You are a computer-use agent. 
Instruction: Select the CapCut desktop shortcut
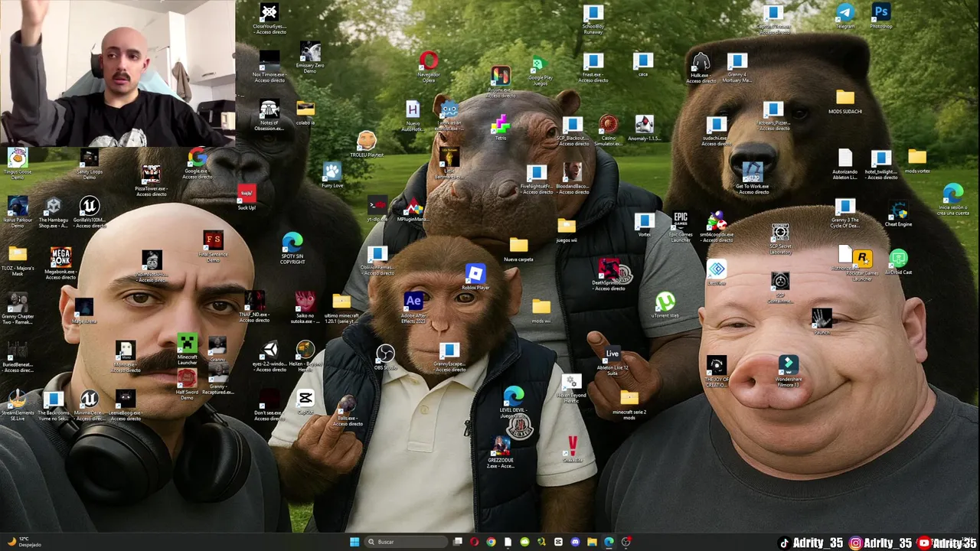(305, 403)
